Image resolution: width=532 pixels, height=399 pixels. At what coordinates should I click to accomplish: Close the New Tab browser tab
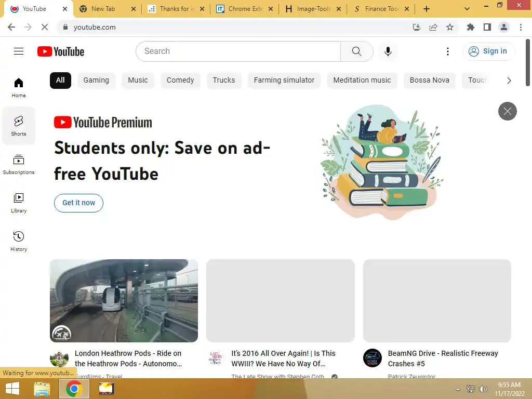coord(134,9)
